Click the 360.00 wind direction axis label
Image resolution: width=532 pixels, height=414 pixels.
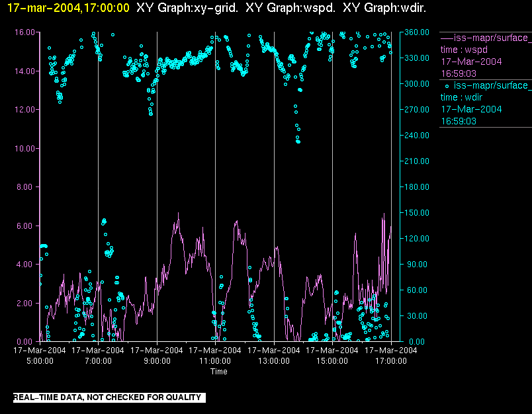click(x=417, y=32)
